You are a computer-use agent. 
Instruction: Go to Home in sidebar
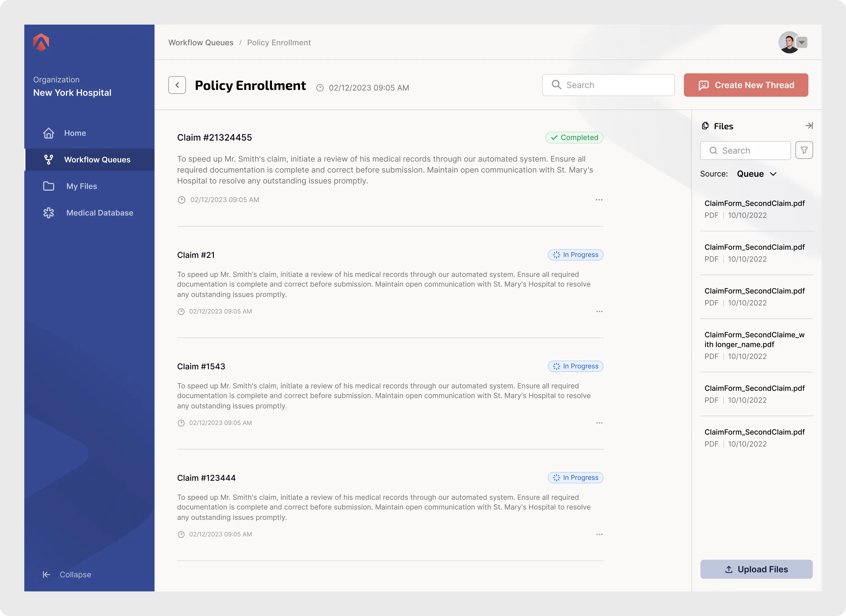(x=75, y=133)
